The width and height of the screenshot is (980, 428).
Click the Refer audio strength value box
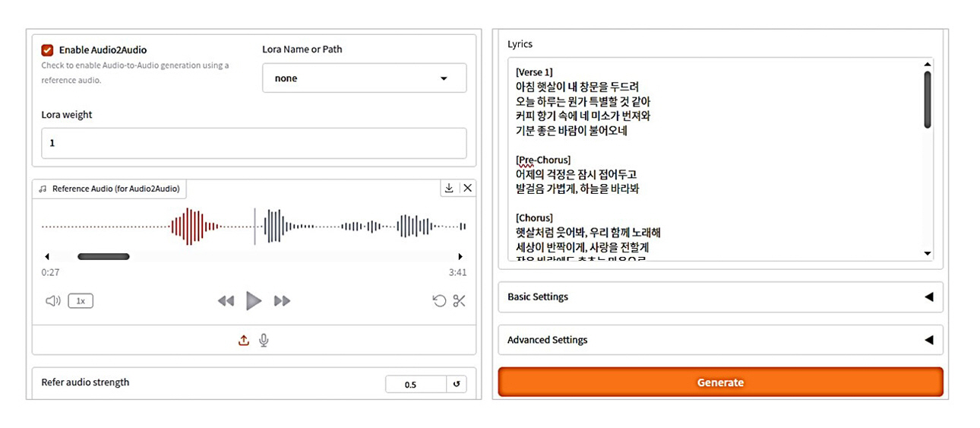(415, 384)
